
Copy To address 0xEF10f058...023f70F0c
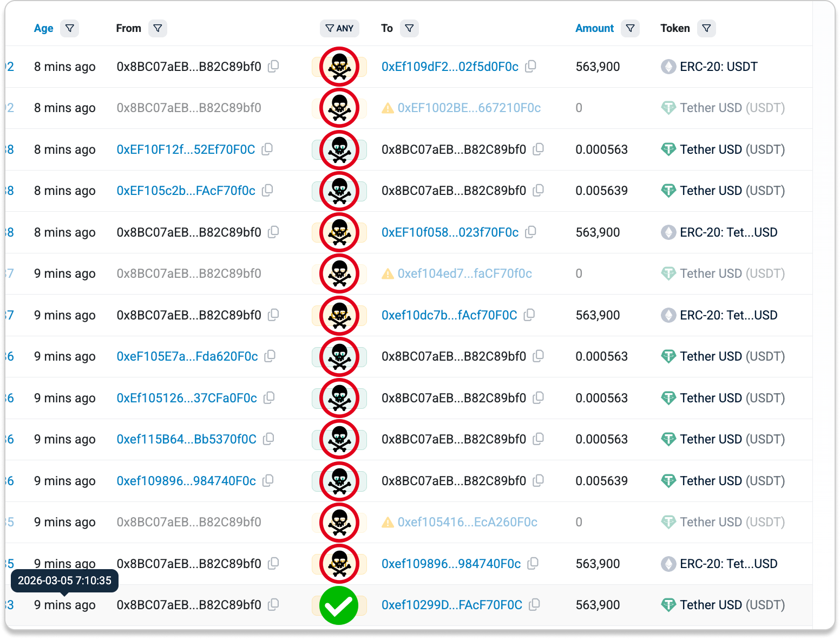click(531, 232)
